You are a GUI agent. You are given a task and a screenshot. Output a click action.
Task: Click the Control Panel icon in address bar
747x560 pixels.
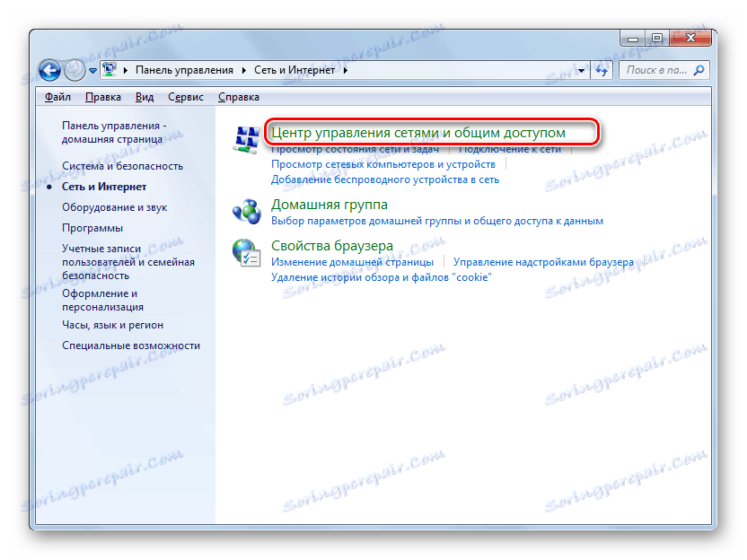pyautogui.click(x=110, y=70)
